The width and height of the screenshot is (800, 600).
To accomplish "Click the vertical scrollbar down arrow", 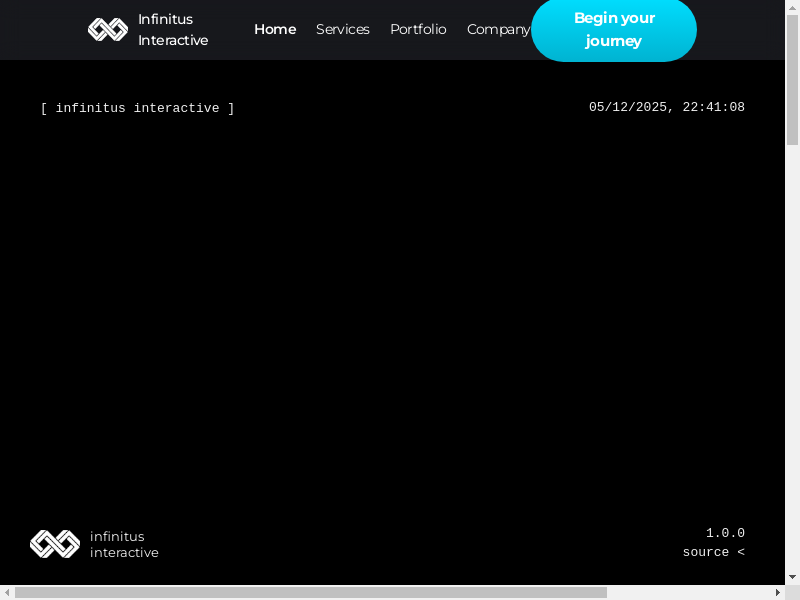I will click(x=792, y=577).
